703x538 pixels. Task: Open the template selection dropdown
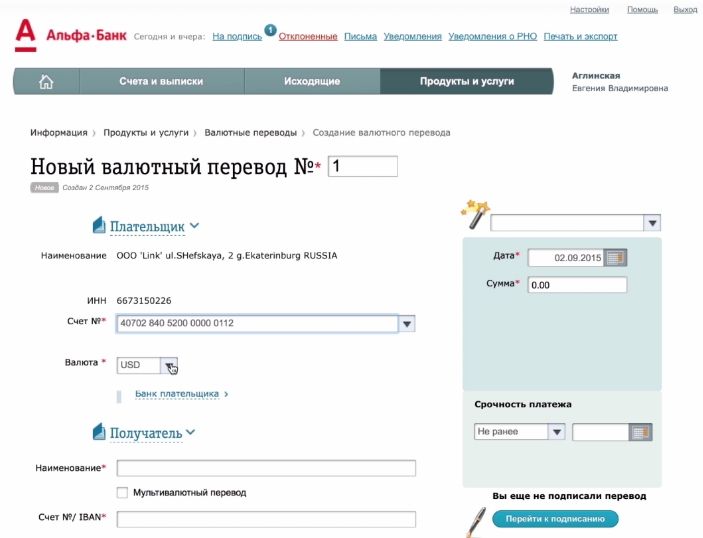click(x=651, y=223)
